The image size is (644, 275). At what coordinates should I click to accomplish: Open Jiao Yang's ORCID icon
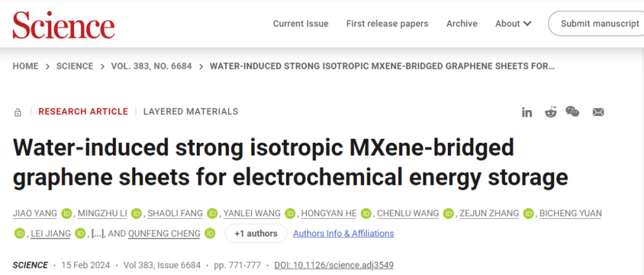tap(67, 214)
